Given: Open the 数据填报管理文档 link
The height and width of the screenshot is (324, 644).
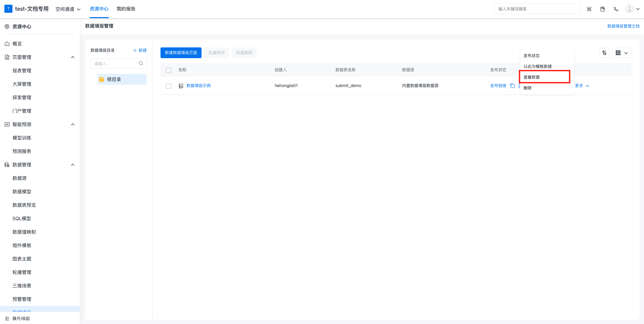Looking at the screenshot, I should pyautogui.click(x=623, y=26).
